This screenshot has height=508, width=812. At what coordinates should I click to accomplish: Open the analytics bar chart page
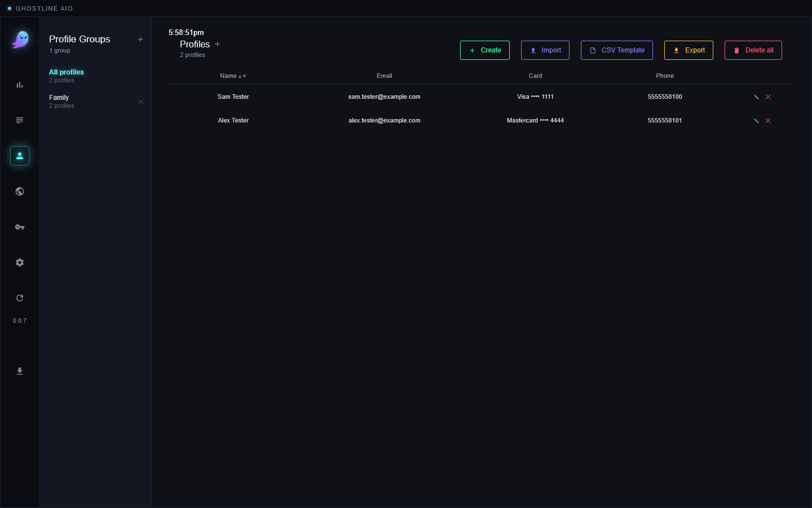20,85
